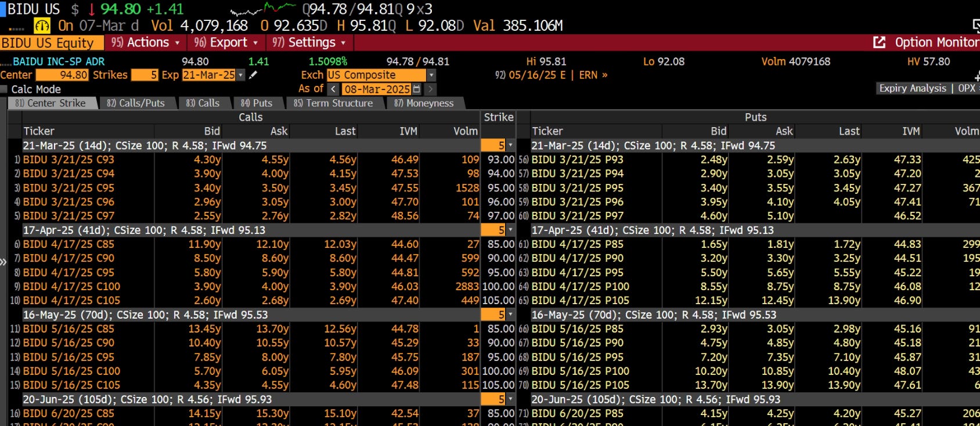This screenshot has width=980, height=426.
Task: Switch to the Term Structure tab
Action: [x=333, y=103]
